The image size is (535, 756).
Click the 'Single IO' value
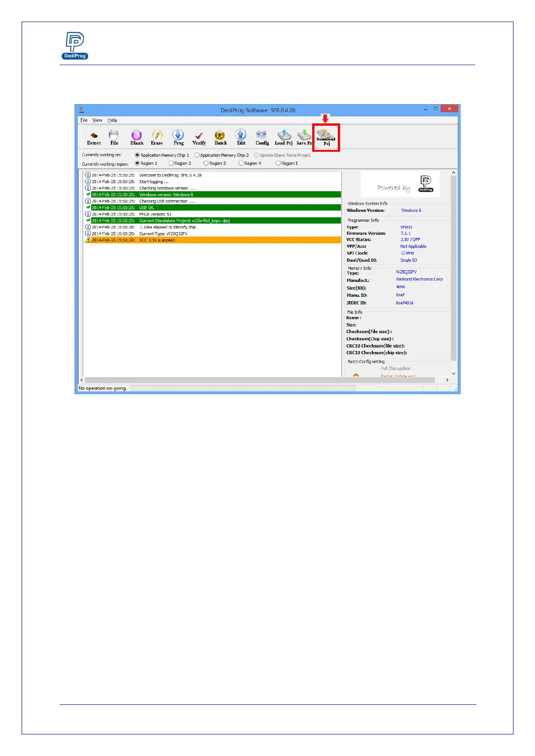pos(408,260)
